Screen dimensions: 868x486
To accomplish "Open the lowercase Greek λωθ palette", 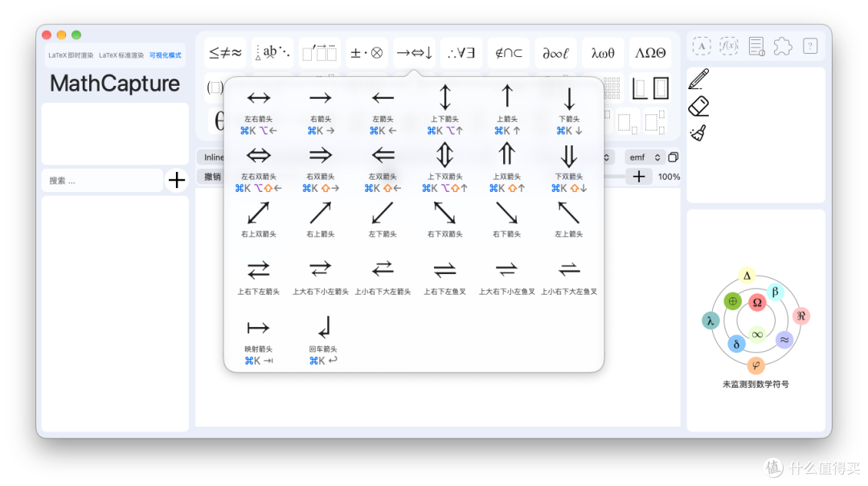I will (603, 53).
